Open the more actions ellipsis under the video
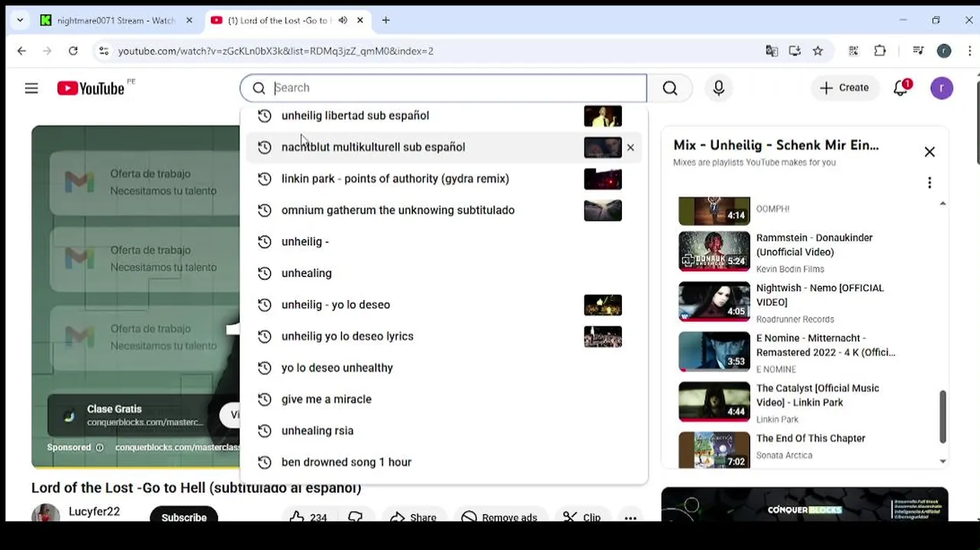 [630, 517]
